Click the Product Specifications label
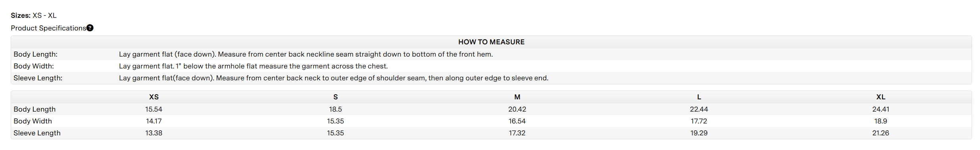 pos(48,28)
